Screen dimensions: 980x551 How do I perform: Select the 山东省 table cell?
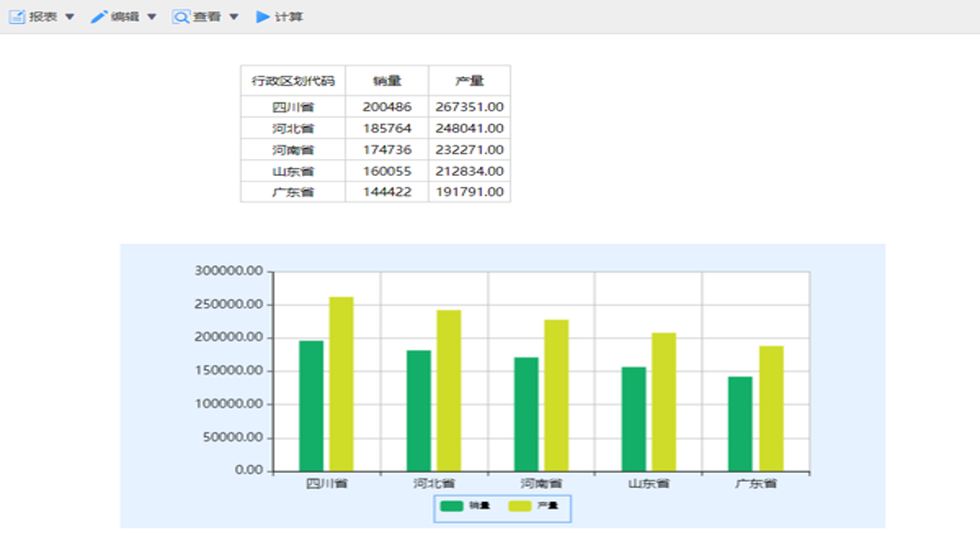click(x=293, y=171)
